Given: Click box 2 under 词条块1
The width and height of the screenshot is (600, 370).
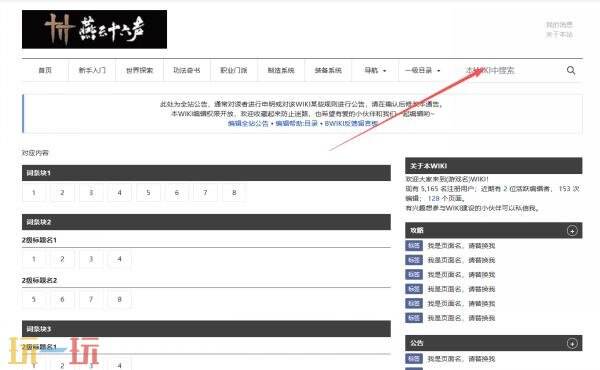Looking at the screenshot, I should [62, 193].
